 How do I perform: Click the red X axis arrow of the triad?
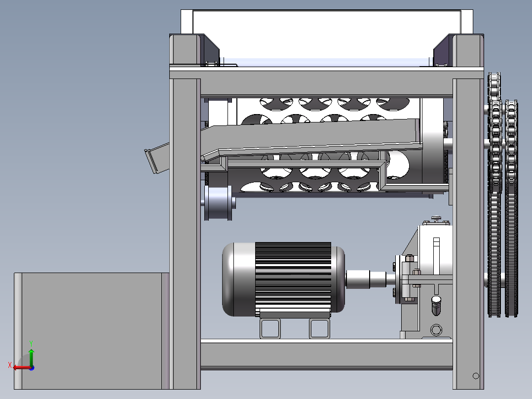point(22,367)
